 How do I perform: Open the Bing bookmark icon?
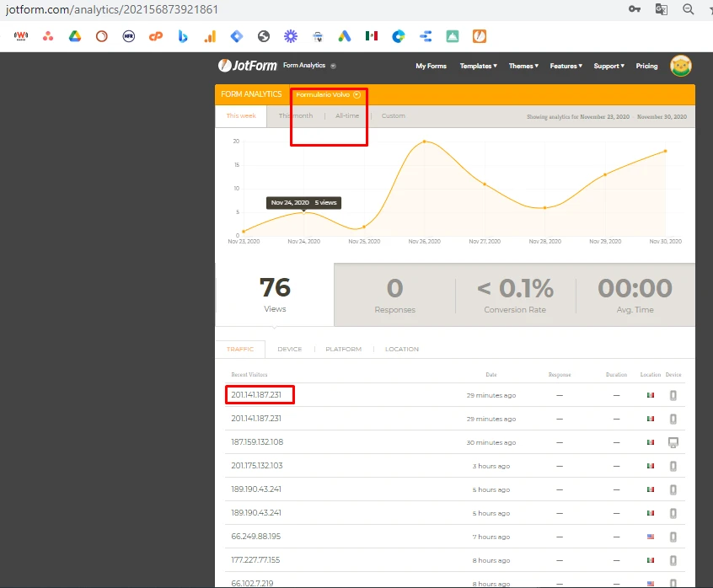(x=182, y=36)
